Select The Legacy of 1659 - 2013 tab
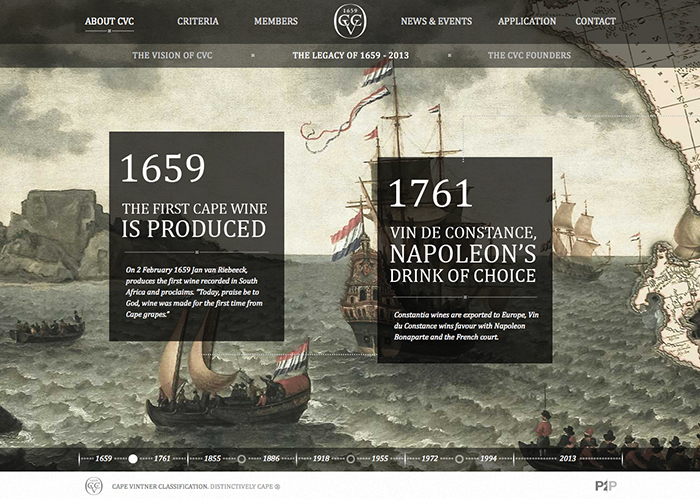 (x=351, y=55)
